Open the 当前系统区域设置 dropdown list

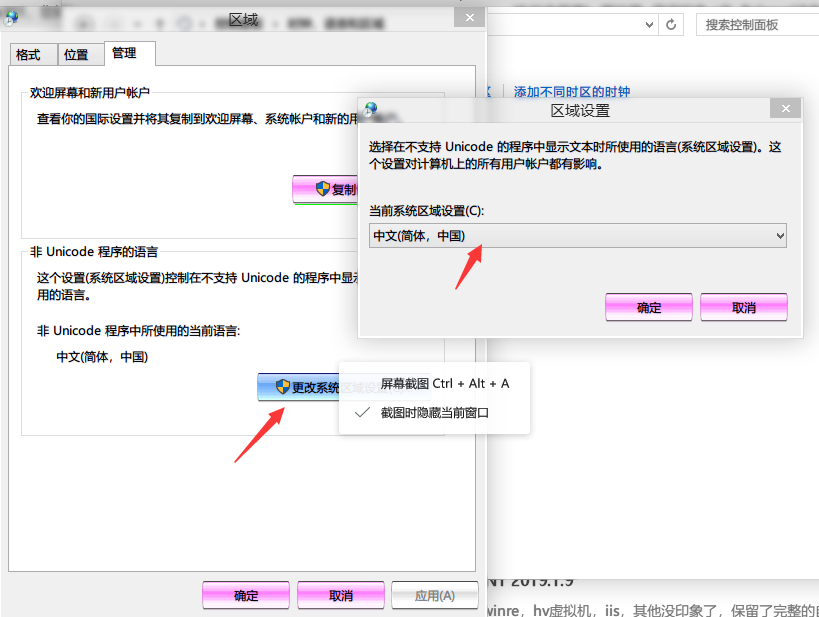(578, 235)
